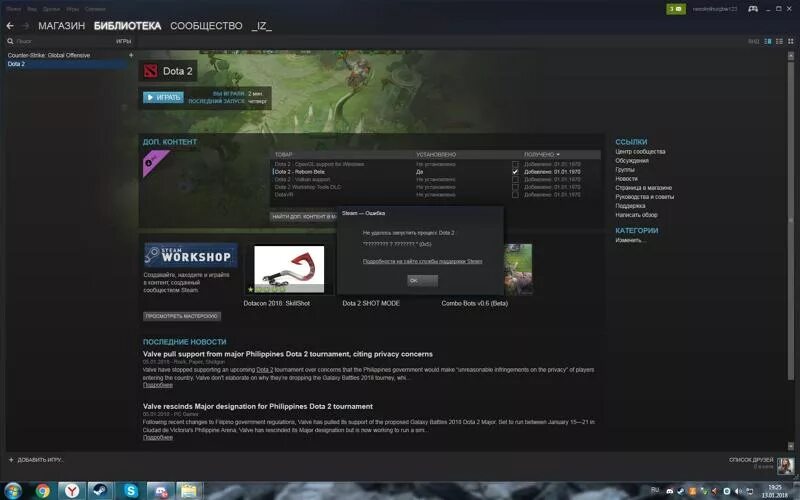Open the Dotacon 2018: SkillShot workshop thumbnail
Viewport: 800px width, 500px height.
[x=289, y=269]
